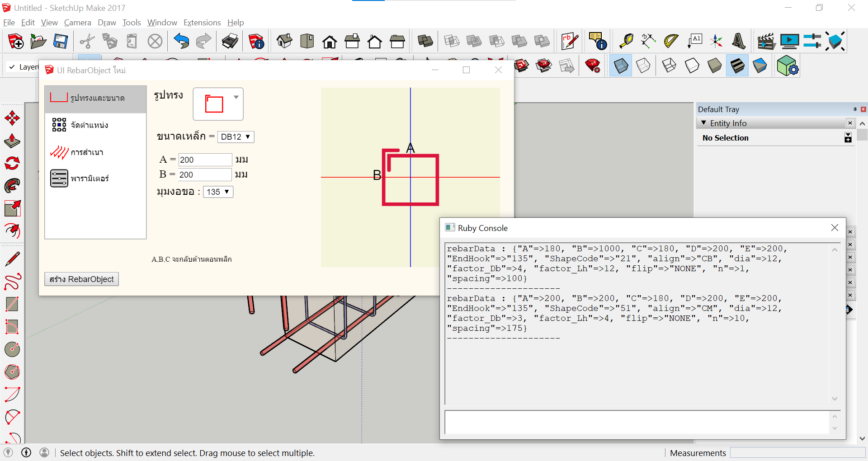Select the Rotate tool in left toolbar

pyautogui.click(x=12, y=163)
